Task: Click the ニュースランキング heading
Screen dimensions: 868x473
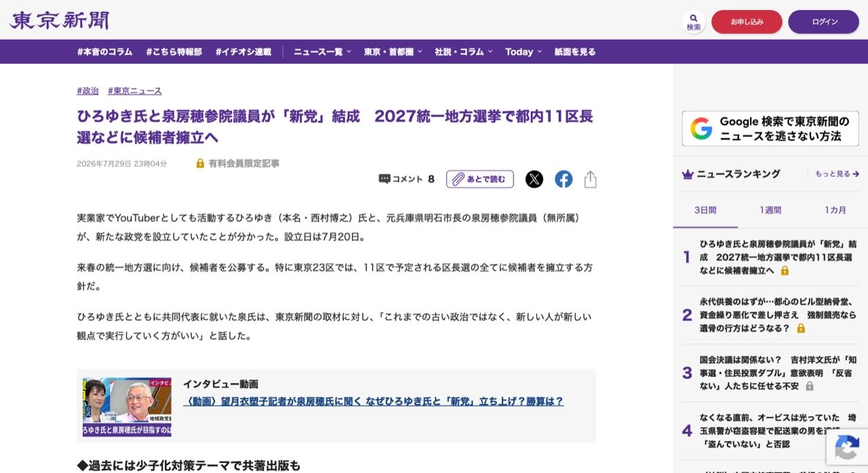Action: coord(738,174)
